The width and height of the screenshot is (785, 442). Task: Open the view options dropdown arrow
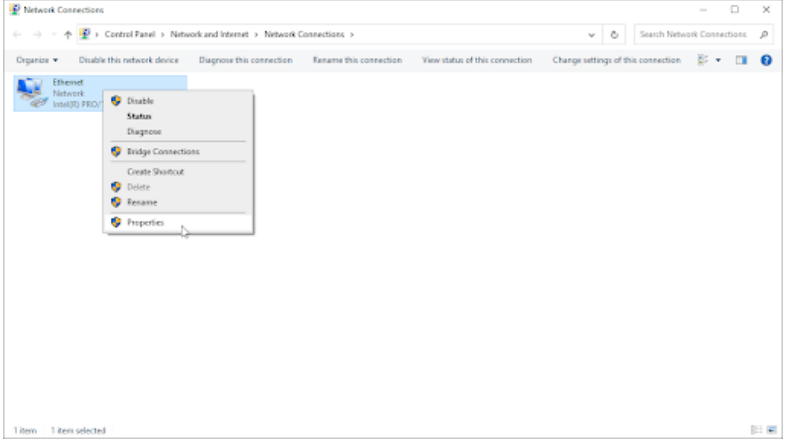[718, 60]
